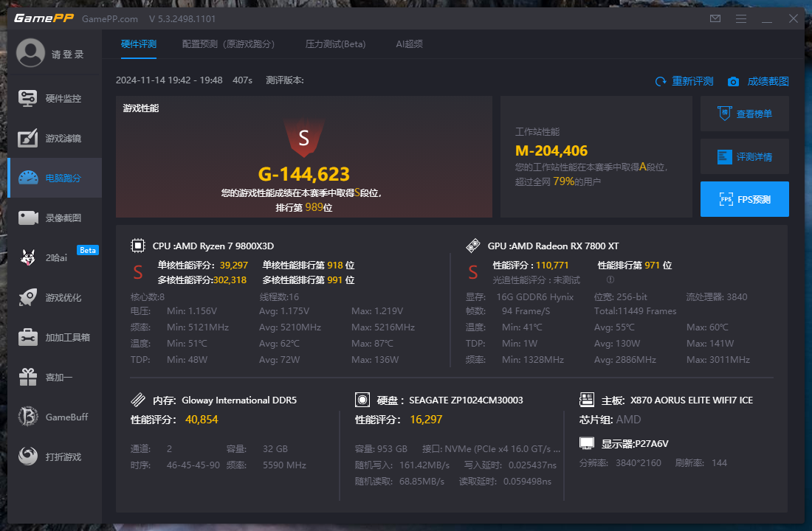Click the GamePP logo
812x531 pixels.
44,18
